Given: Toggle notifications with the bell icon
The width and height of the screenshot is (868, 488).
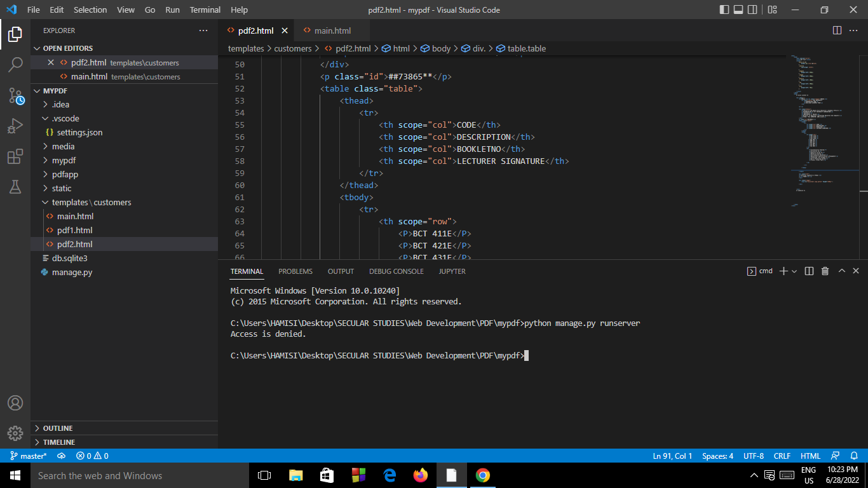Looking at the screenshot, I should [x=854, y=456].
